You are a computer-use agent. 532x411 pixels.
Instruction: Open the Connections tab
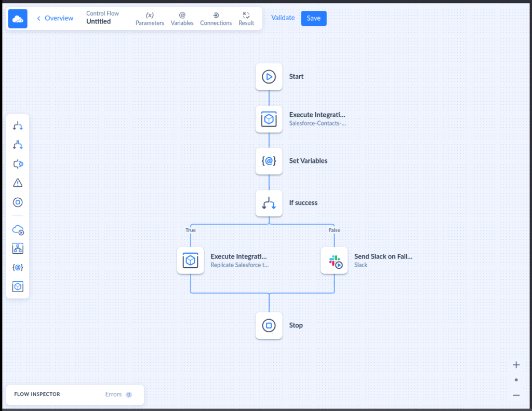[216, 19]
